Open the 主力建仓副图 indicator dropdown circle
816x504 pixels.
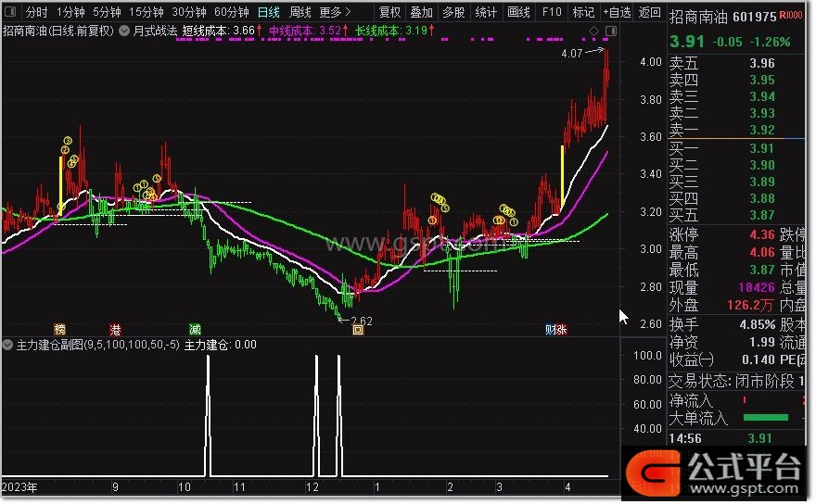[x=7, y=345]
